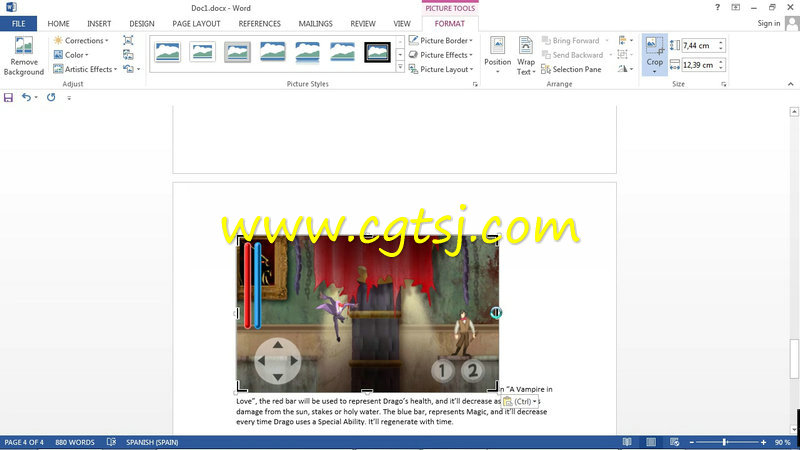The height and width of the screenshot is (450, 800).
Task: Switch to the PAGE LAYOUT tab
Action: tap(196, 23)
